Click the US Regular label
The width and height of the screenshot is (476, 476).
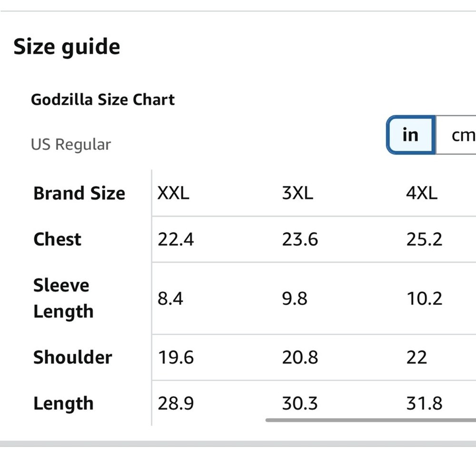pyautogui.click(x=71, y=144)
